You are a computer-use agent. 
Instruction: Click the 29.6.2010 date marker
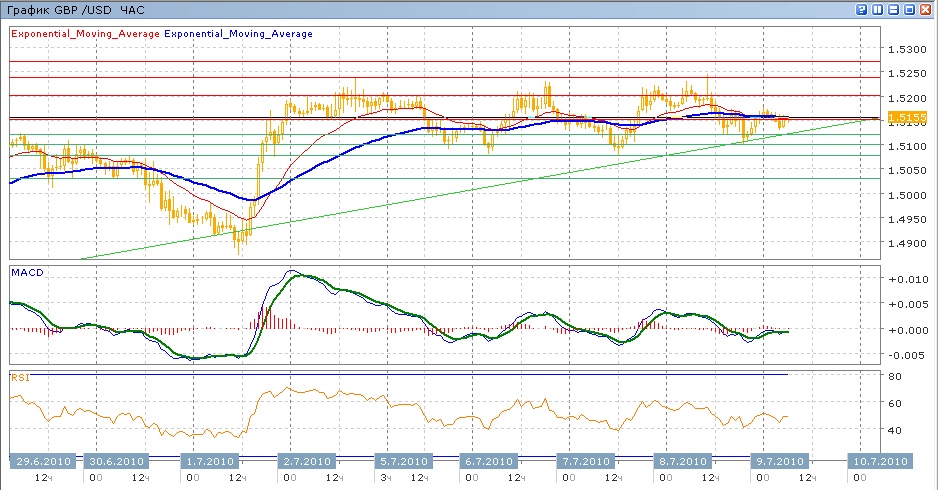pyautogui.click(x=42, y=462)
